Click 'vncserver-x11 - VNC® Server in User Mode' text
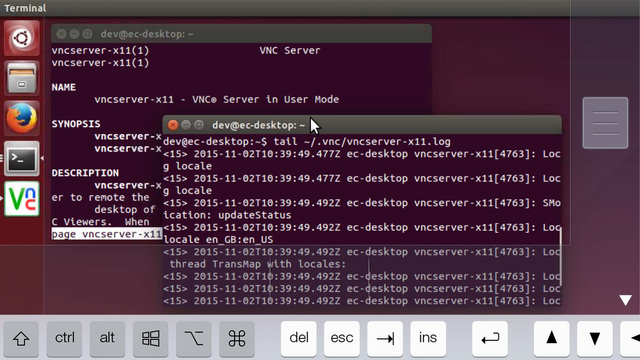The width and height of the screenshot is (640, 360). tap(217, 100)
